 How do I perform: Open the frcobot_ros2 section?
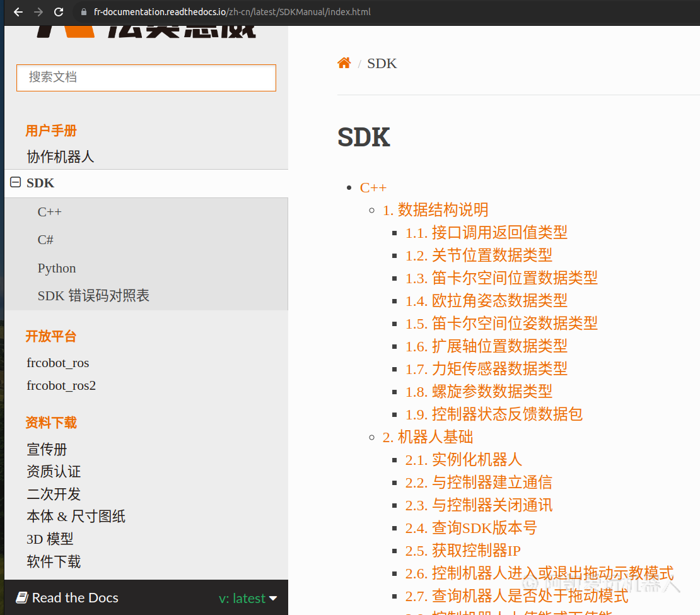click(x=61, y=385)
